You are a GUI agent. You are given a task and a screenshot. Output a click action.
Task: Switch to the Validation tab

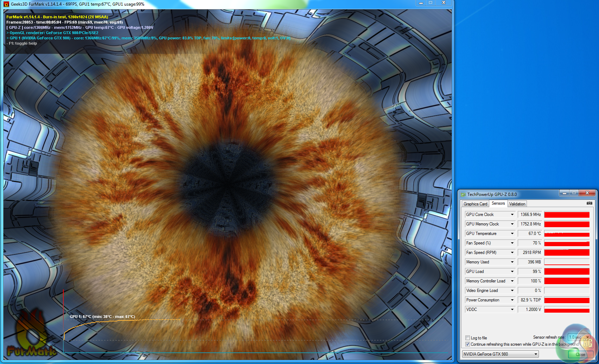click(517, 204)
